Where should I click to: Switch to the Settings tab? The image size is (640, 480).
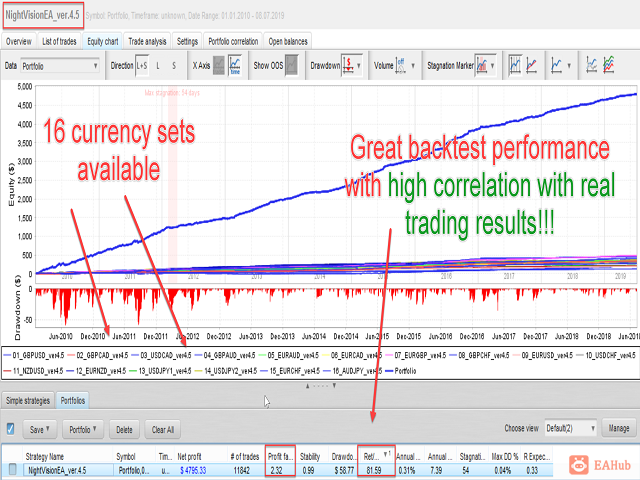coord(187,42)
